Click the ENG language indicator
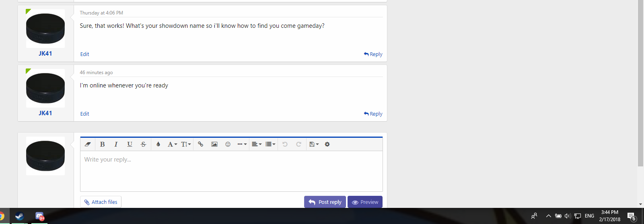This screenshot has width=644, height=224. 590,216
